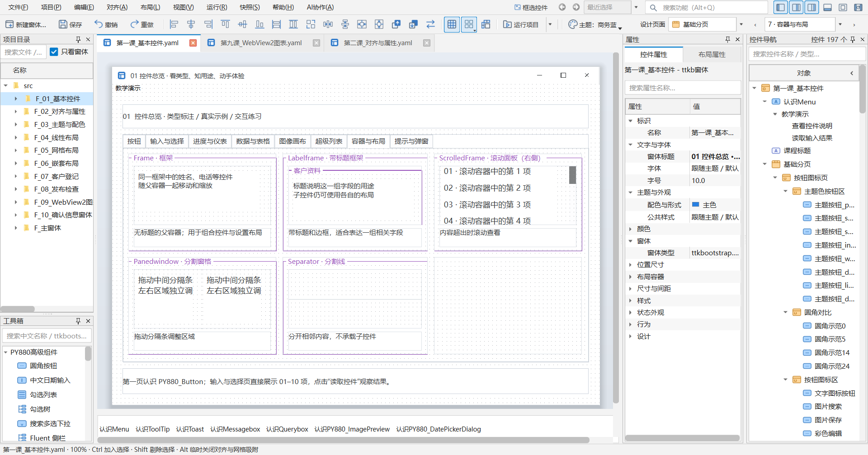Click the bring to front icon
Screen dimensions: 868x455
click(x=396, y=24)
